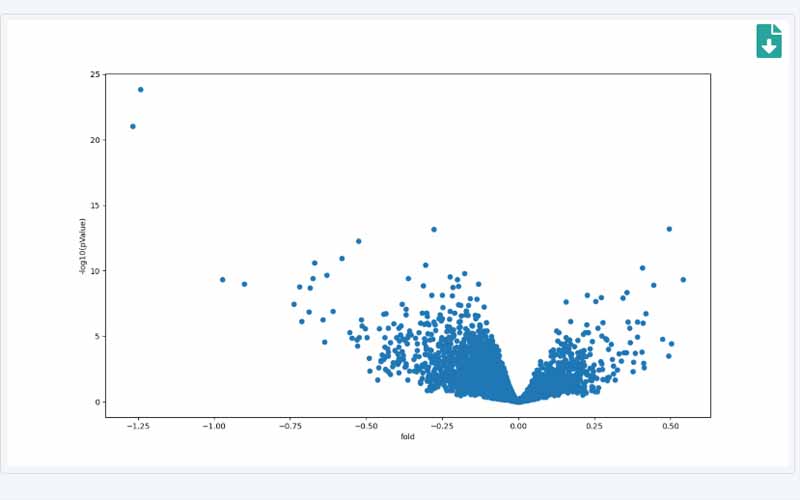The image size is (800, 500).
Task: Click the y-axis tick label '10'
Action: (x=94, y=271)
